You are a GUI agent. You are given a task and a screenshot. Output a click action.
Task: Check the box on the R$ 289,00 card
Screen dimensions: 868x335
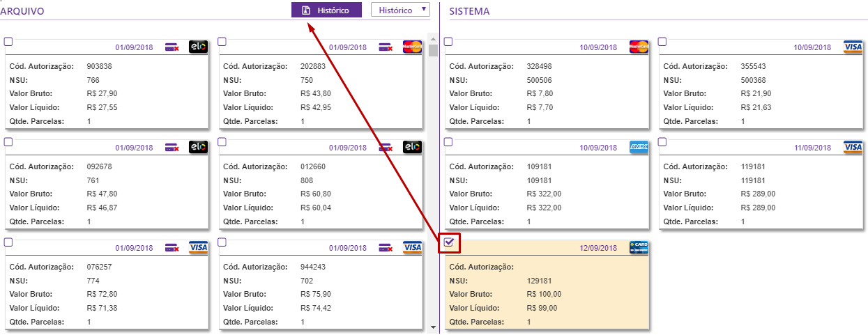click(x=662, y=141)
